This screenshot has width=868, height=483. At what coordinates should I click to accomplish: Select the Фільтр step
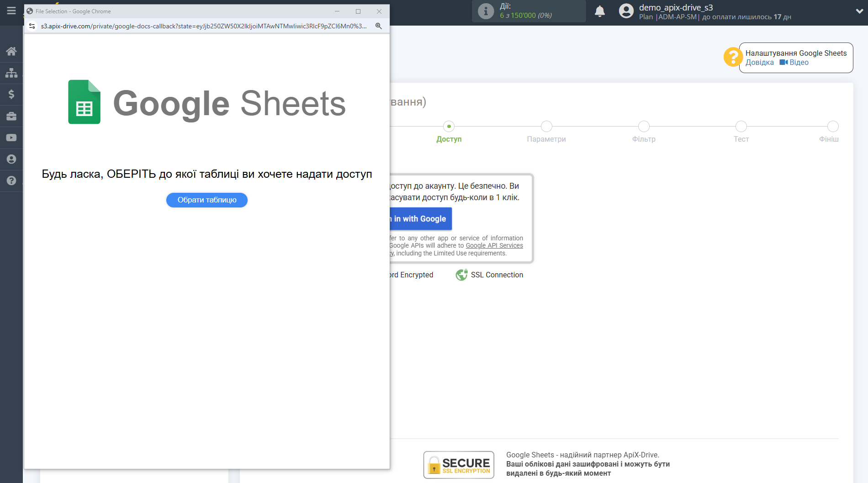click(643, 127)
